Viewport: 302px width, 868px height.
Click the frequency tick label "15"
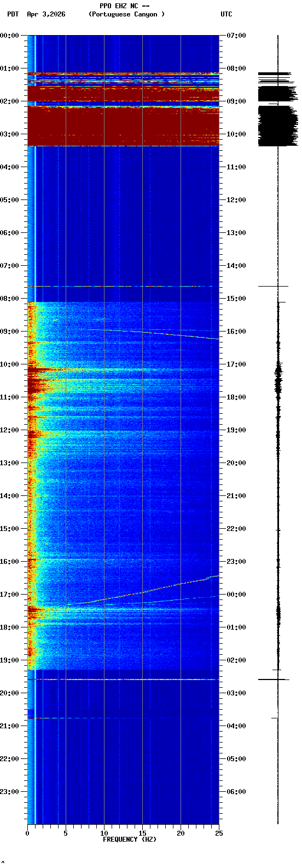pyautogui.click(x=142, y=833)
